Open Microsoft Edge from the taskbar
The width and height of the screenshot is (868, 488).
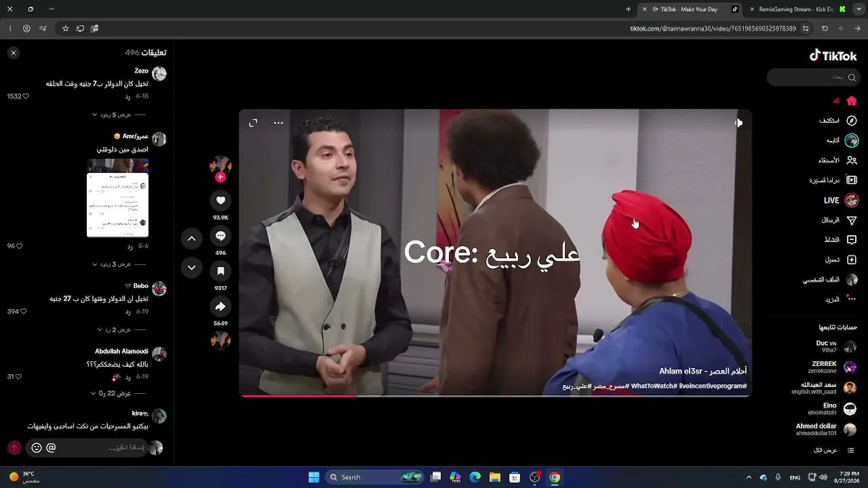475,477
